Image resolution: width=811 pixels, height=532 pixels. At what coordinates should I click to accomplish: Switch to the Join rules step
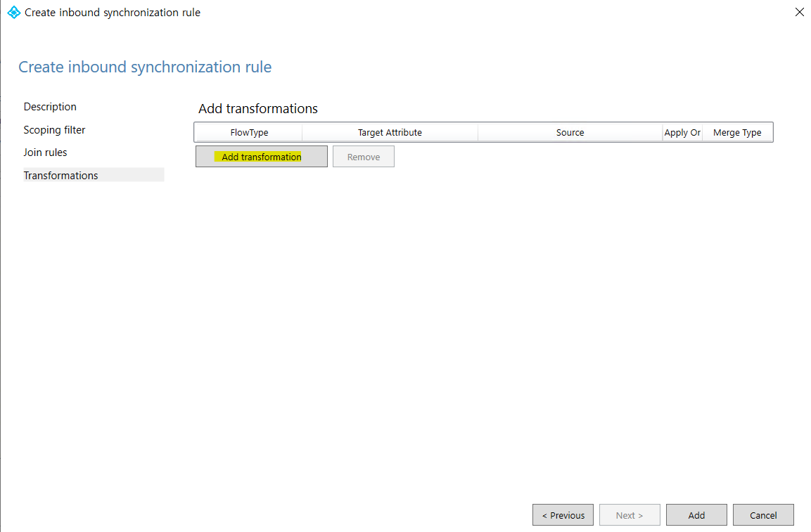tap(46, 153)
